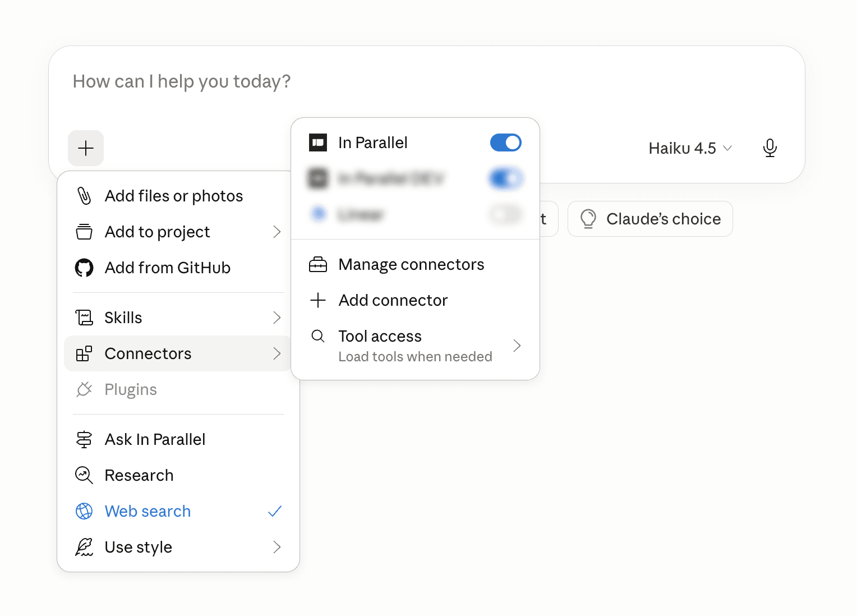Click the greyed 'Plugins' label

click(131, 389)
